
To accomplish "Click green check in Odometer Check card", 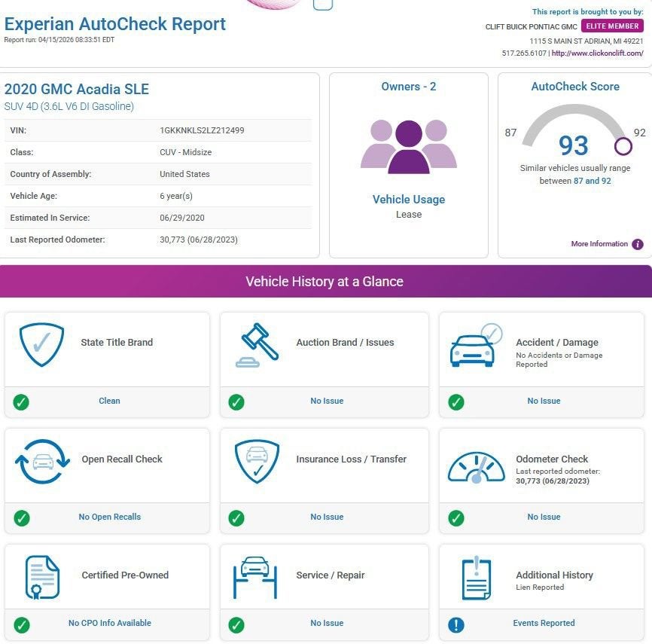I will (x=456, y=518).
